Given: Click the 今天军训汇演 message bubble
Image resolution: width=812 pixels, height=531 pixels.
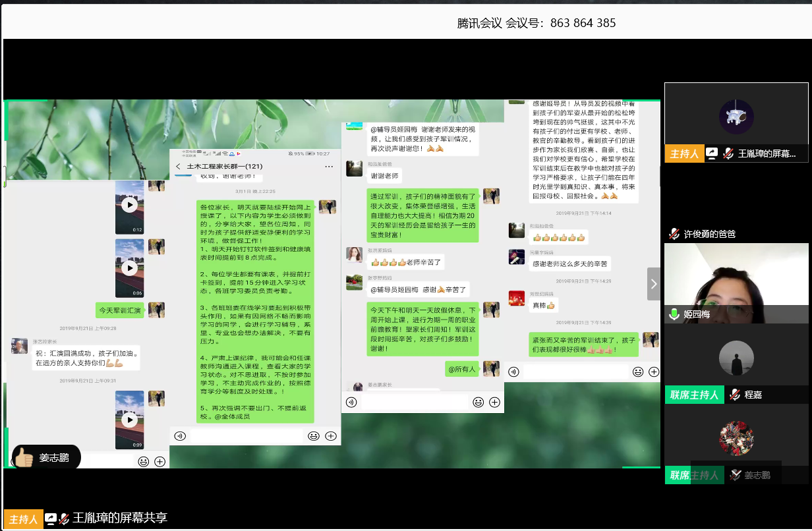Looking at the screenshot, I should (x=121, y=310).
